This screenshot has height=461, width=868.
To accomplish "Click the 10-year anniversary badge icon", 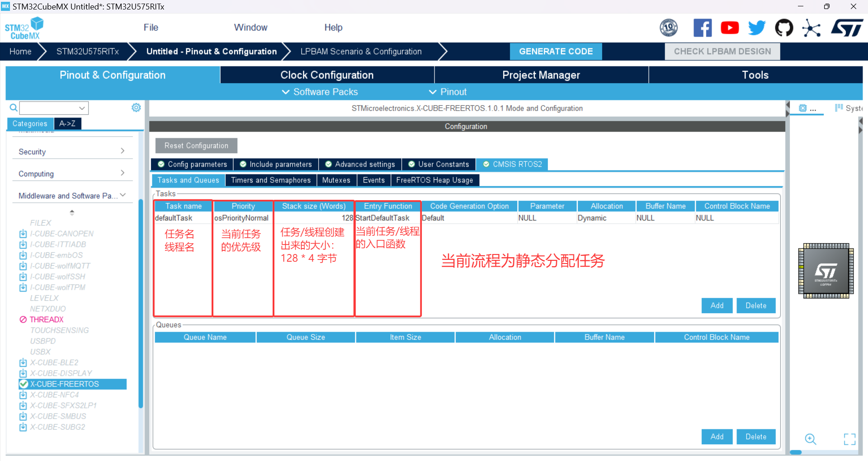I will [x=669, y=28].
